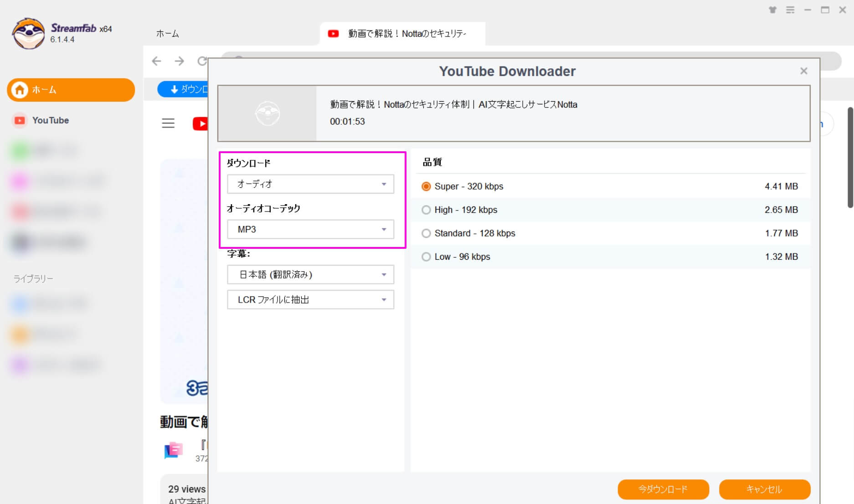Image resolution: width=854 pixels, height=504 pixels.
Task: Go forward with the forward arrow
Action: pos(179,61)
